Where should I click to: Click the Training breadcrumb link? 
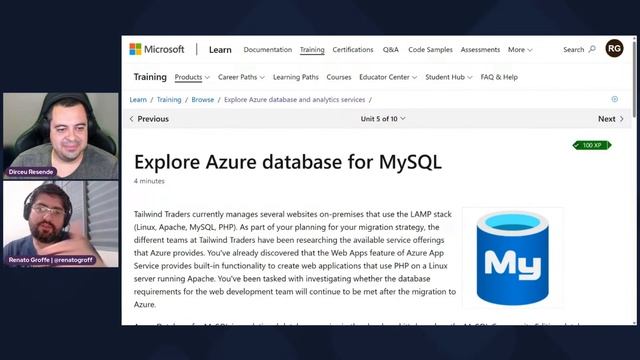point(169,100)
